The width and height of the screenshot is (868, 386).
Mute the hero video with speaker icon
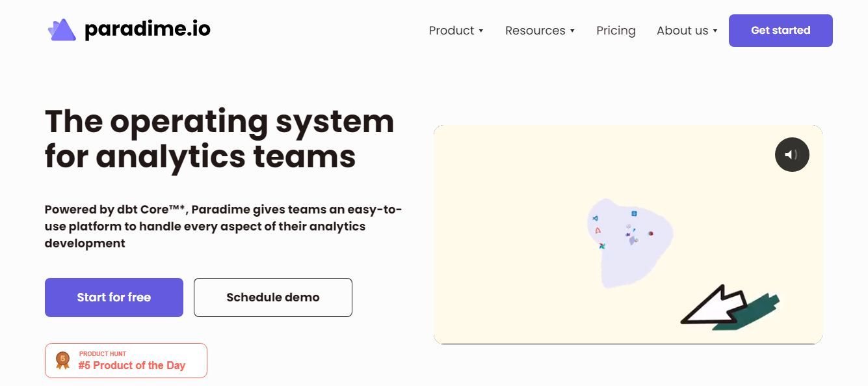click(x=792, y=155)
